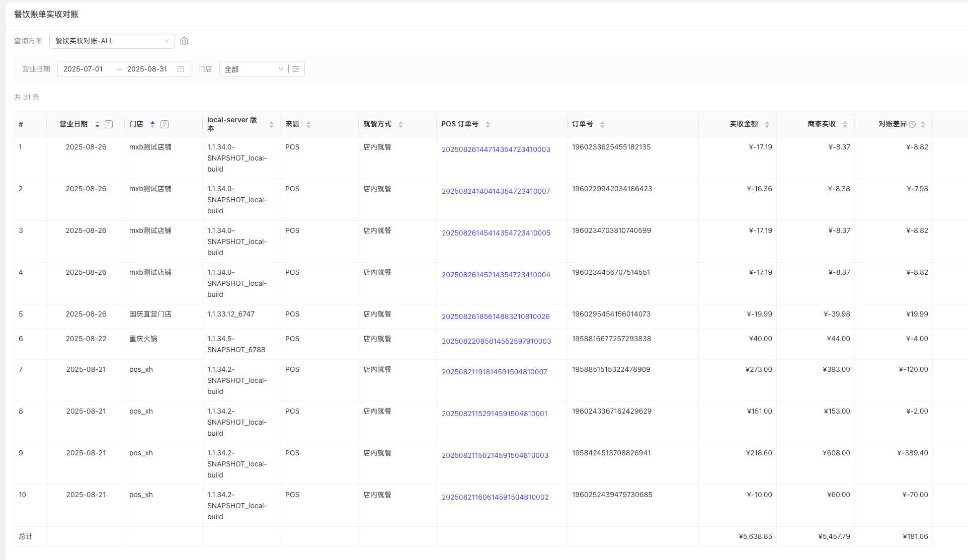Open the 门店 全部 dropdown
Image resolution: width=968 pixels, height=560 pixels.
pyautogui.click(x=254, y=69)
